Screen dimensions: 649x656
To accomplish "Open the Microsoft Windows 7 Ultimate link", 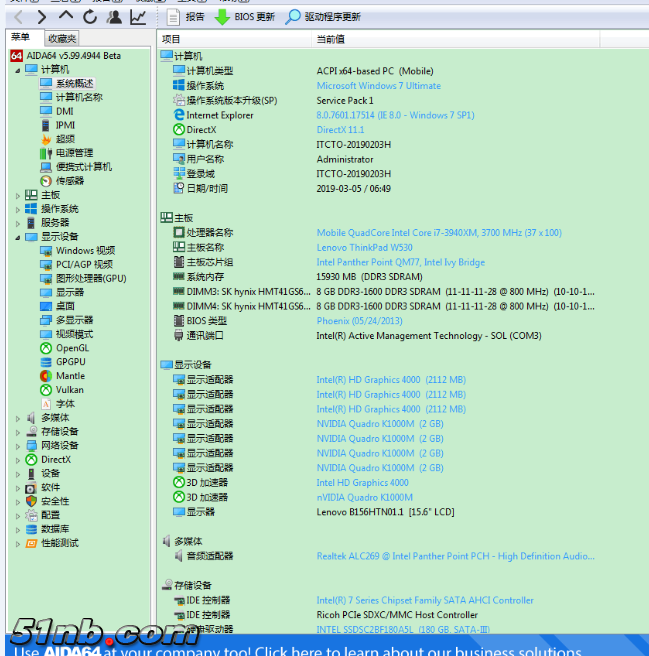I will tap(378, 86).
